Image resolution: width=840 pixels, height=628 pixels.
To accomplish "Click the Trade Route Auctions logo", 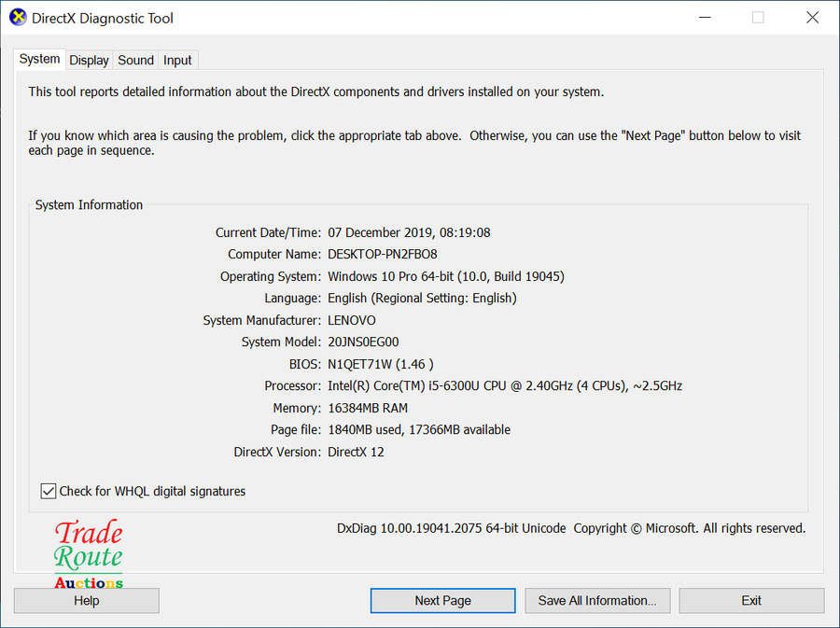I will click(88, 551).
